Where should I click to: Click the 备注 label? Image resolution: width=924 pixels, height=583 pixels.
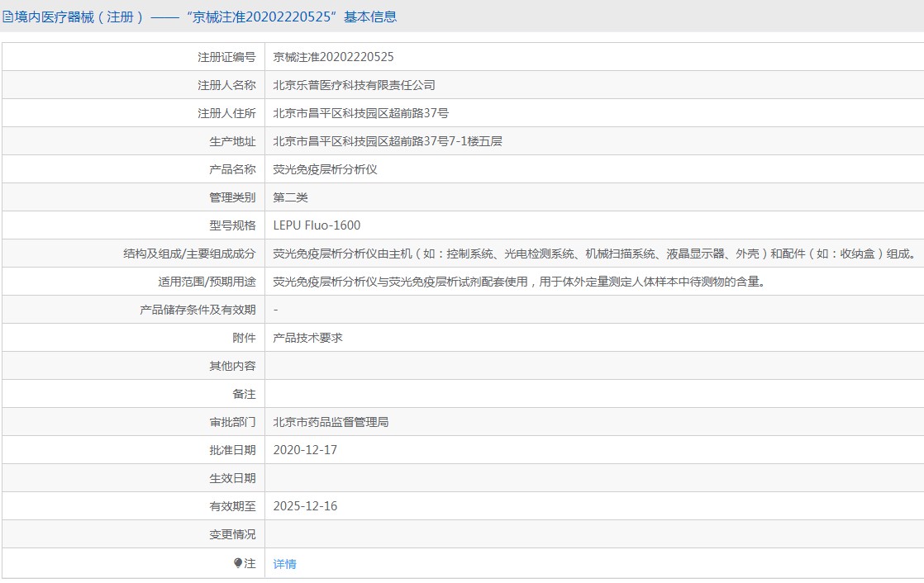click(x=245, y=394)
